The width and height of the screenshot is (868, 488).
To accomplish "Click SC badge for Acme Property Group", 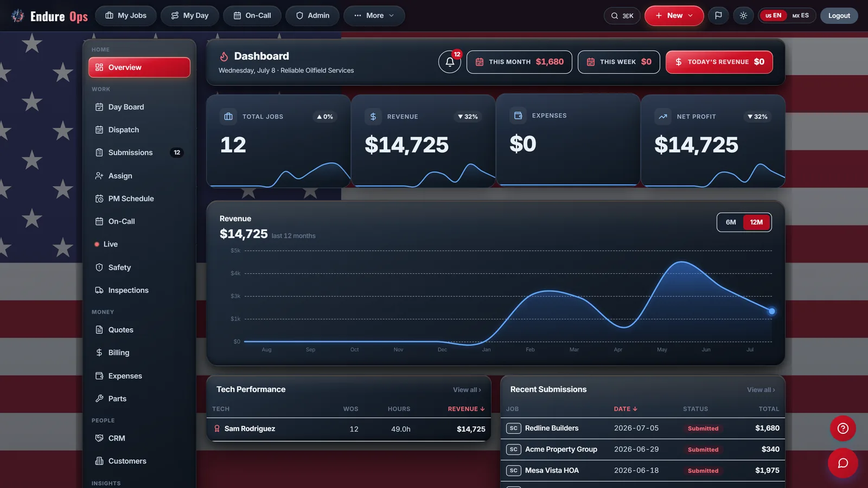I will pyautogui.click(x=513, y=450).
